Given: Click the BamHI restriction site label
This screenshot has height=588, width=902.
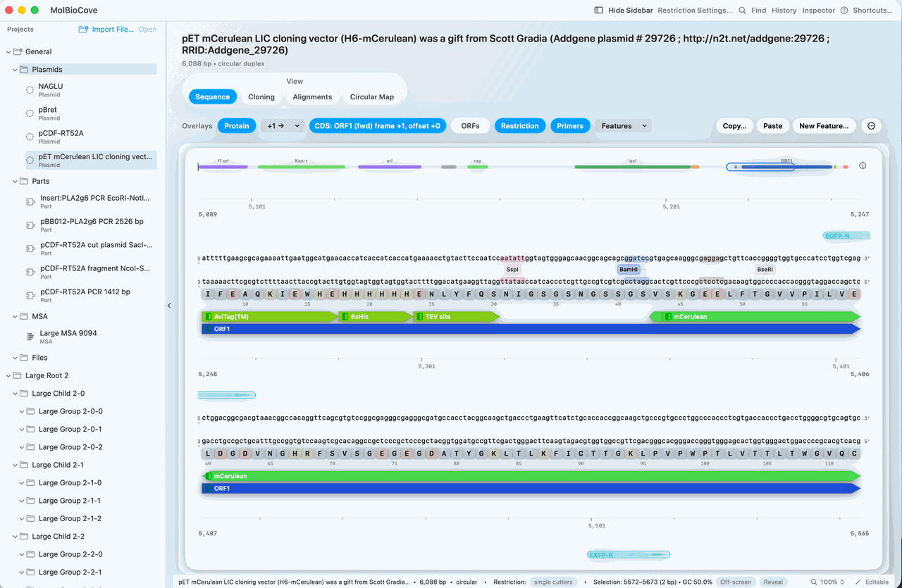Looking at the screenshot, I should click(629, 270).
